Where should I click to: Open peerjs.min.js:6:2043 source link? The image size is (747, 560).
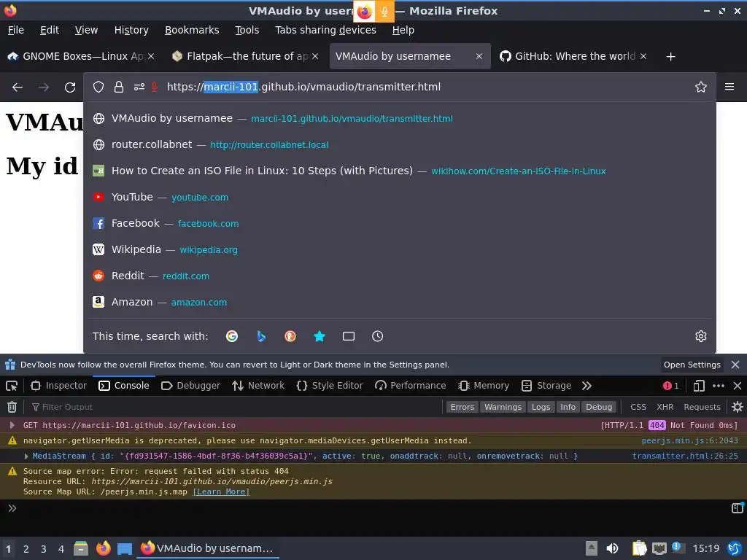click(689, 441)
